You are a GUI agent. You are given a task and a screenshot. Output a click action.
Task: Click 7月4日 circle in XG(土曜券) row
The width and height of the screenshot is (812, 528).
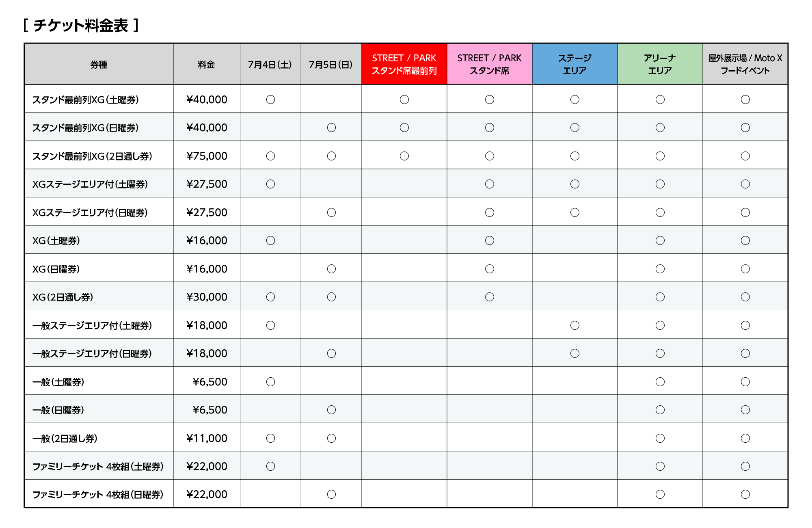click(270, 241)
